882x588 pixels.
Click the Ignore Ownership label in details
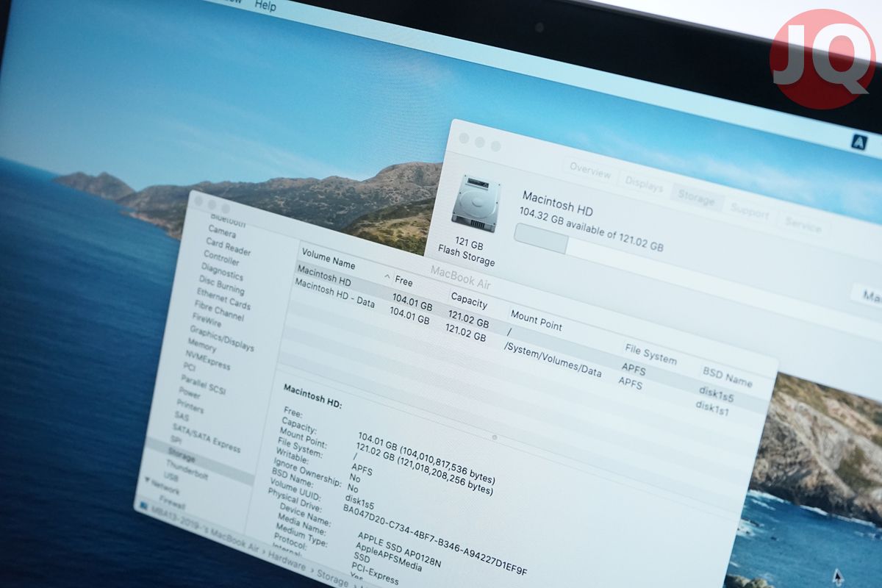coord(309,472)
